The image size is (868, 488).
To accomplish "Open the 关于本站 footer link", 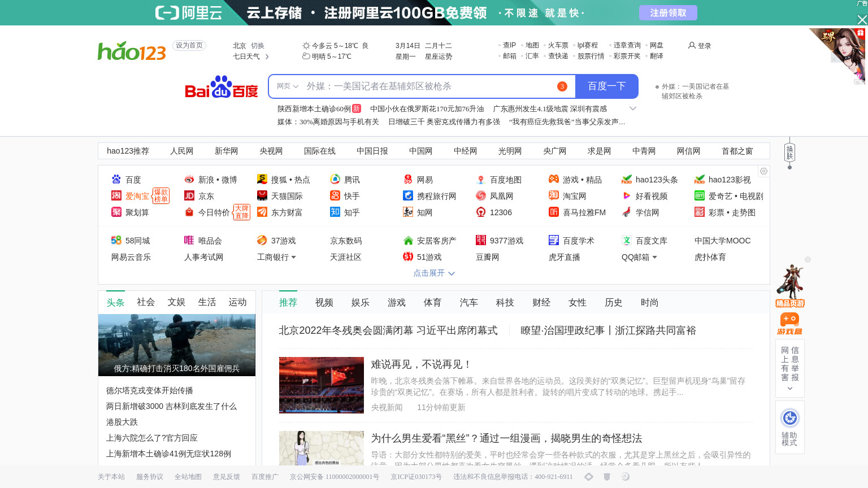I will [x=111, y=477].
